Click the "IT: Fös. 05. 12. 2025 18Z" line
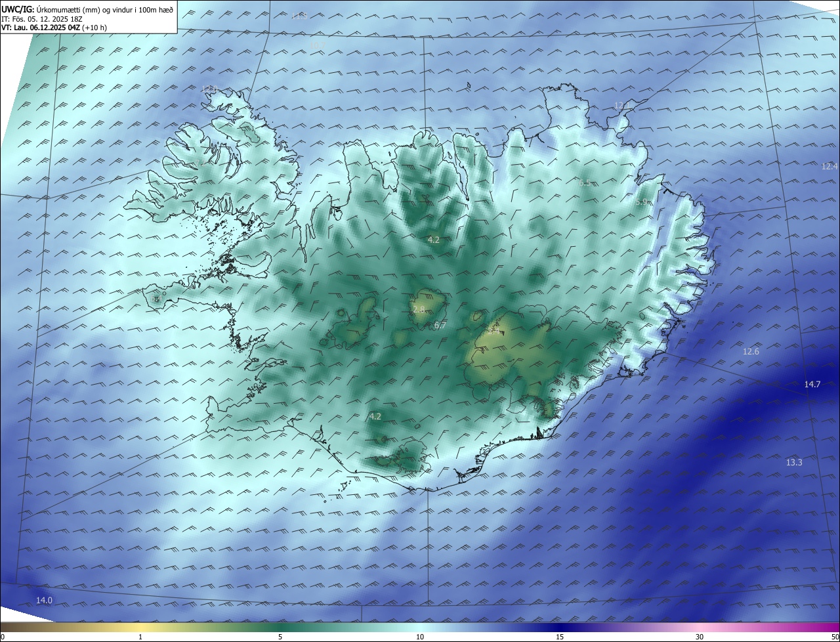Image resolution: width=840 pixels, height=642 pixels. pos(42,18)
